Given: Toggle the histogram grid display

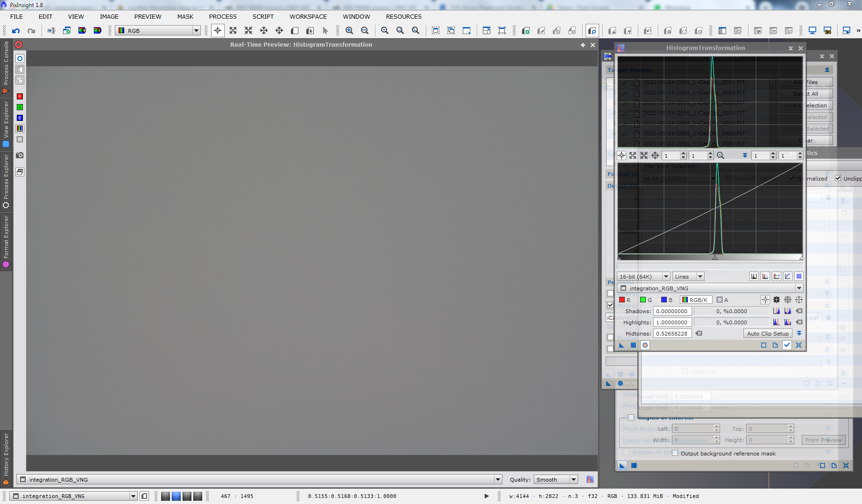Looking at the screenshot, I should click(x=799, y=276).
